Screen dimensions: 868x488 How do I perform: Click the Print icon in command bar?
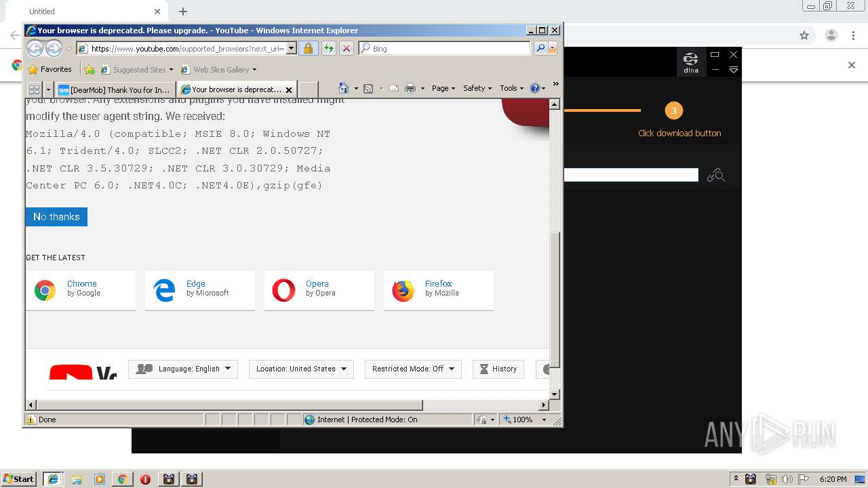410,88
